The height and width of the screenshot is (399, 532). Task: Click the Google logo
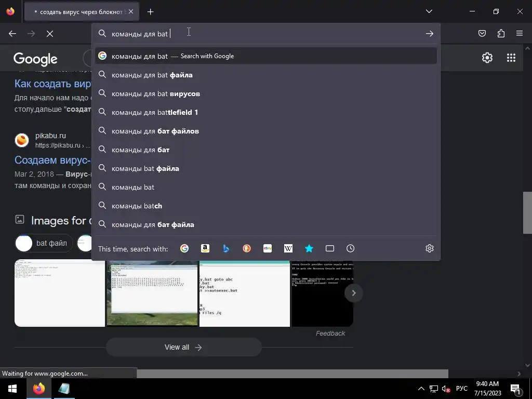(x=35, y=59)
